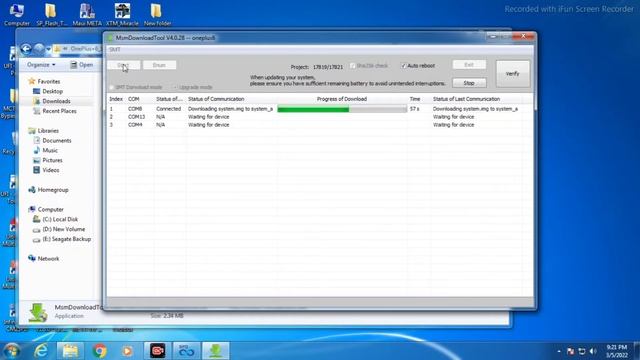Click the Open button in Explorer toolbar
This screenshot has width=640, height=360.
point(82,65)
